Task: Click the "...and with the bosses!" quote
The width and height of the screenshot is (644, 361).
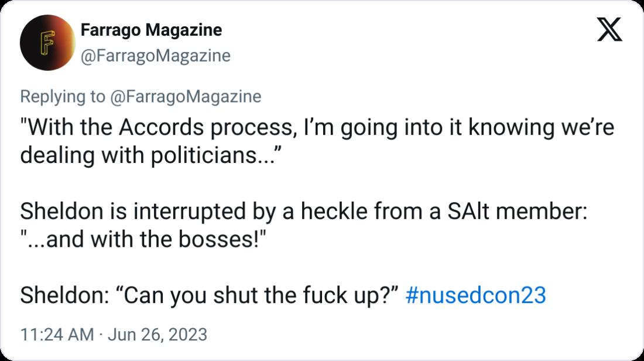Action: [x=145, y=240]
